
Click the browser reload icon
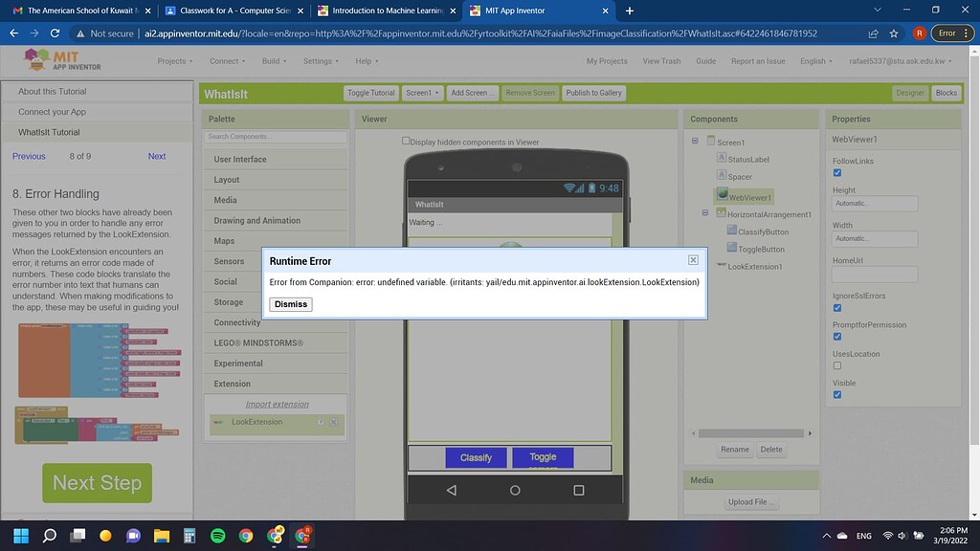55,32
